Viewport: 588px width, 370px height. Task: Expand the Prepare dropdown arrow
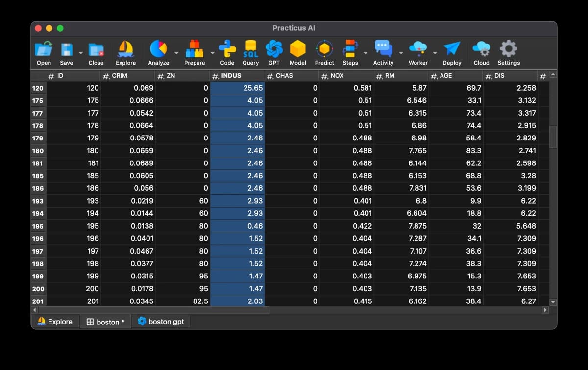pyautogui.click(x=213, y=53)
